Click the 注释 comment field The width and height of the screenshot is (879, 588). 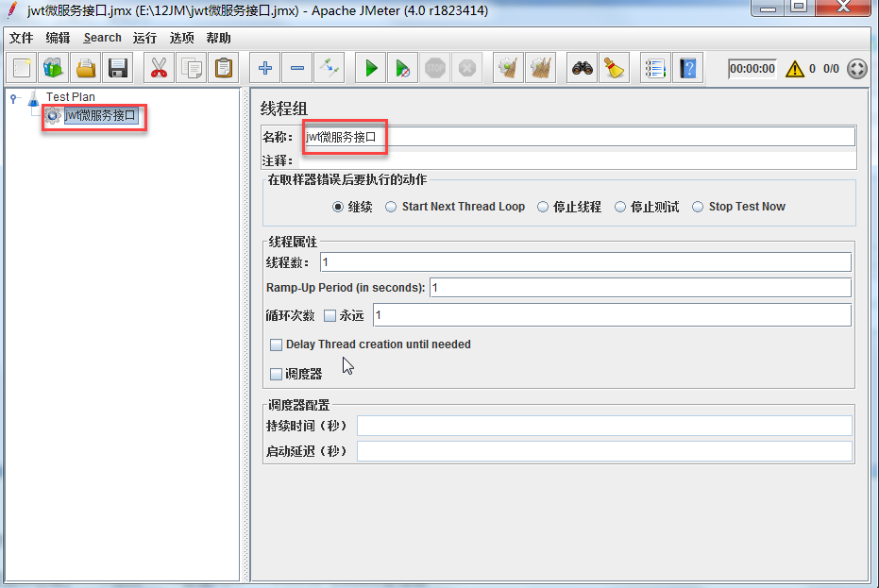579,160
